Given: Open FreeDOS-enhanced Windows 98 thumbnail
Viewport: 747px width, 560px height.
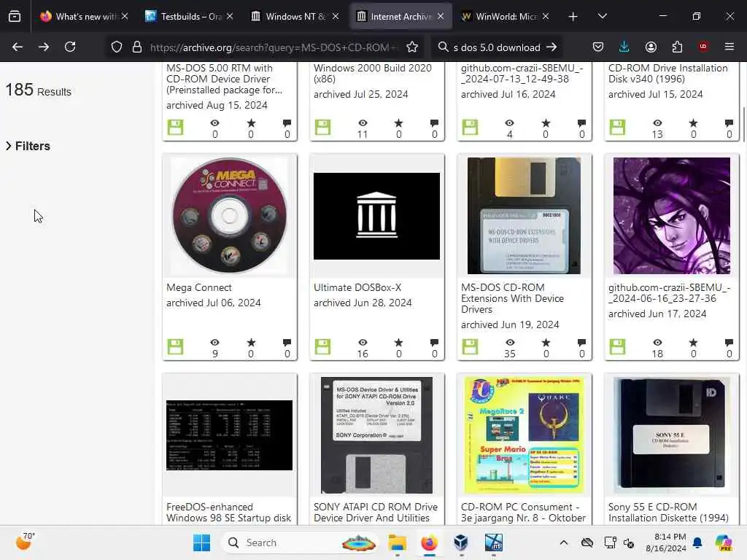Looking at the screenshot, I should tap(229, 435).
